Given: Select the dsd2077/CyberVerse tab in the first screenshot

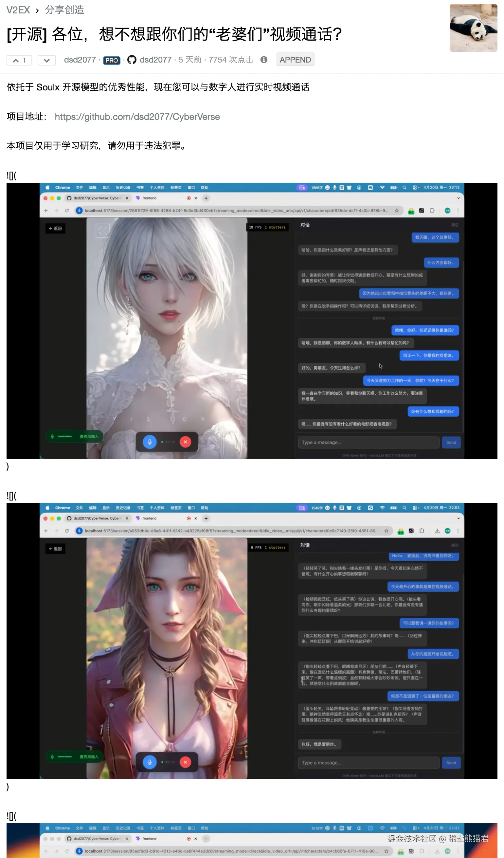Looking at the screenshot, I should pos(98,198).
